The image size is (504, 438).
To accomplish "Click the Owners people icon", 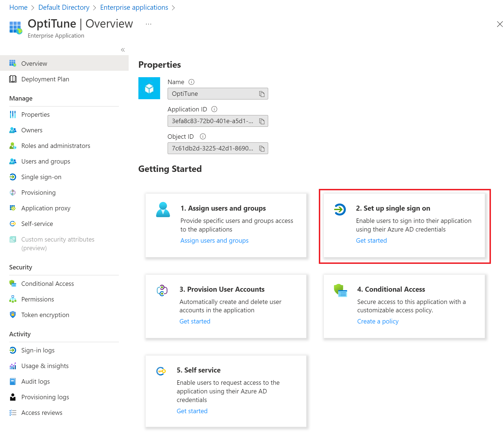I will (13, 130).
